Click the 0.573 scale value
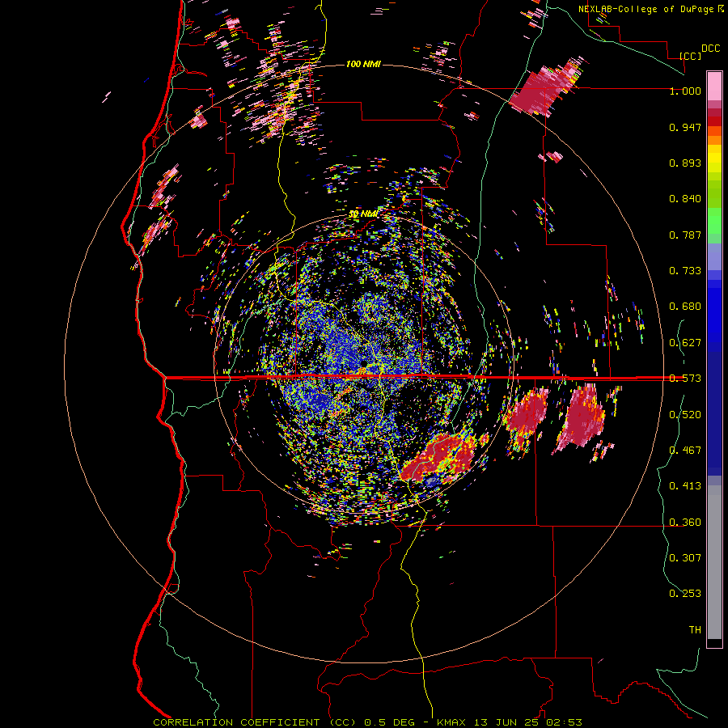Viewport: 728px width, 728px height. pos(685,379)
